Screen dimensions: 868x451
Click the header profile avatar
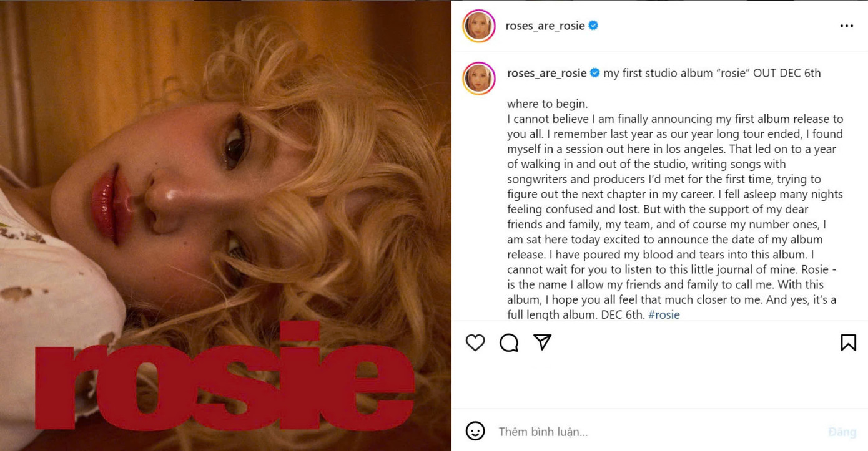(479, 26)
